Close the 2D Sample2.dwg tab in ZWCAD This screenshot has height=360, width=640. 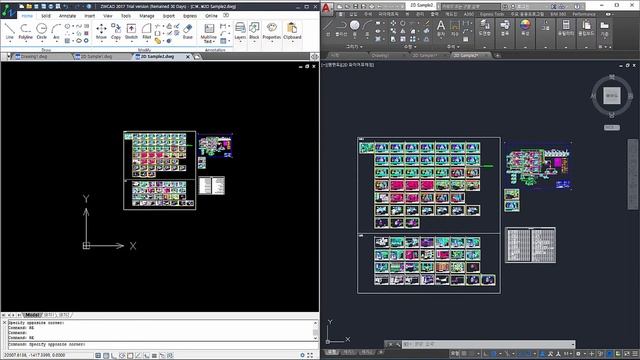[188, 57]
